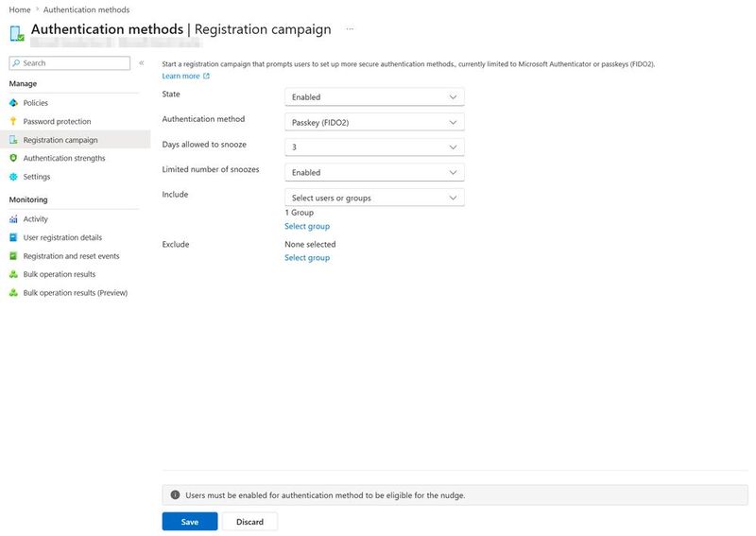Click the 'None selected' text
The image size is (756, 536).
coord(310,244)
